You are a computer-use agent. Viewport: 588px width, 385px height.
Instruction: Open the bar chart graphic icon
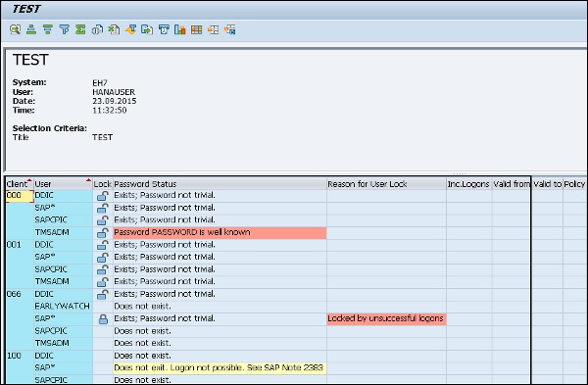coord(180,29)
